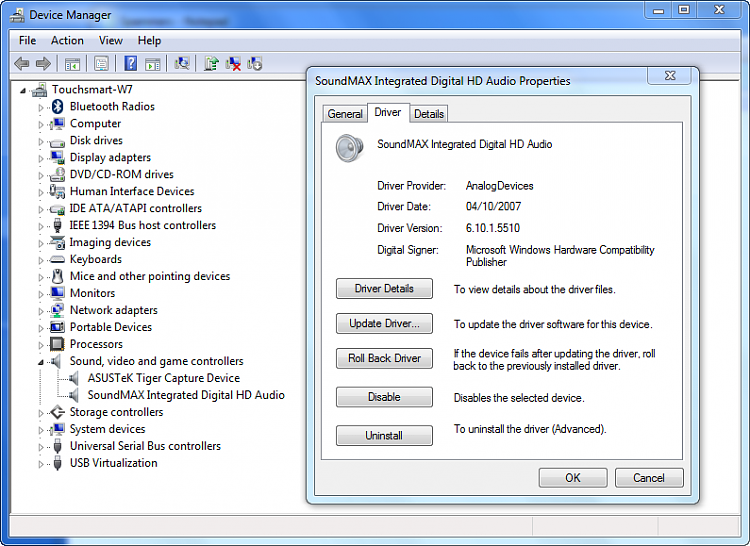Click the driver date 04/10/2007

(x=494, y=207)
